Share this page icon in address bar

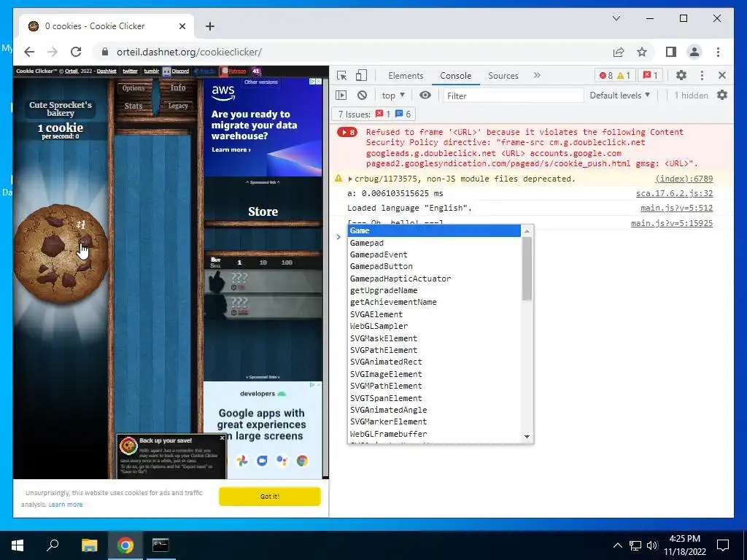click(619, 52)
